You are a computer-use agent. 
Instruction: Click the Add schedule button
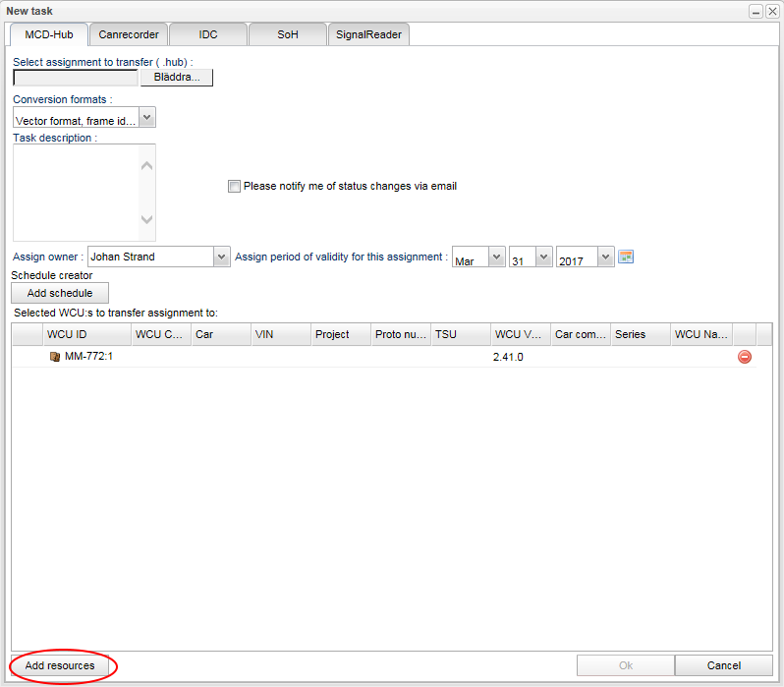[x=60, y=293]
